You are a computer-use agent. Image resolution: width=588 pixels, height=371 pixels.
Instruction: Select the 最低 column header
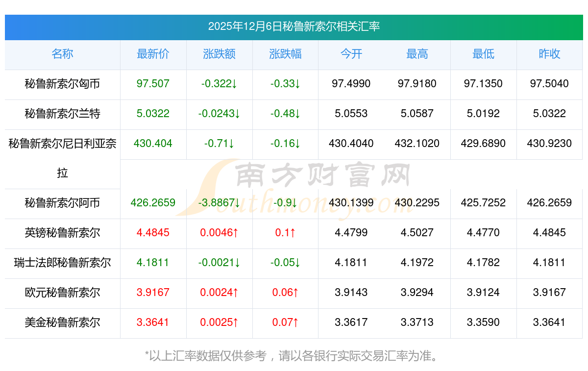[x=483, y=54]
